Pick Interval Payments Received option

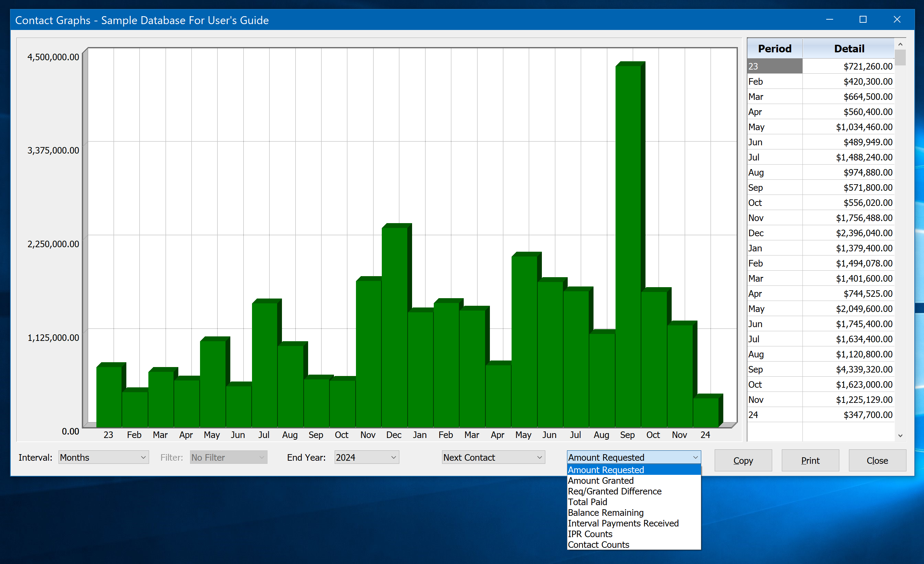click(634, 523)
